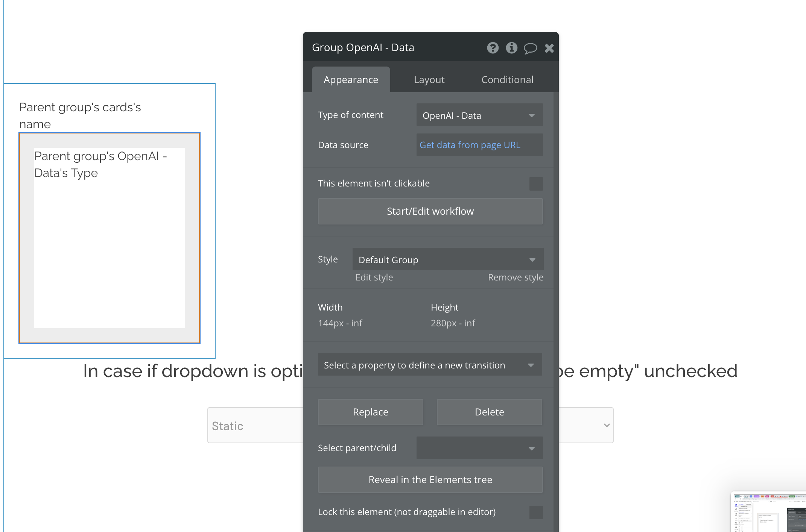The width and height of the screenshot is (806, 532).
Task: Click the Remove style link
Action: 516,277
